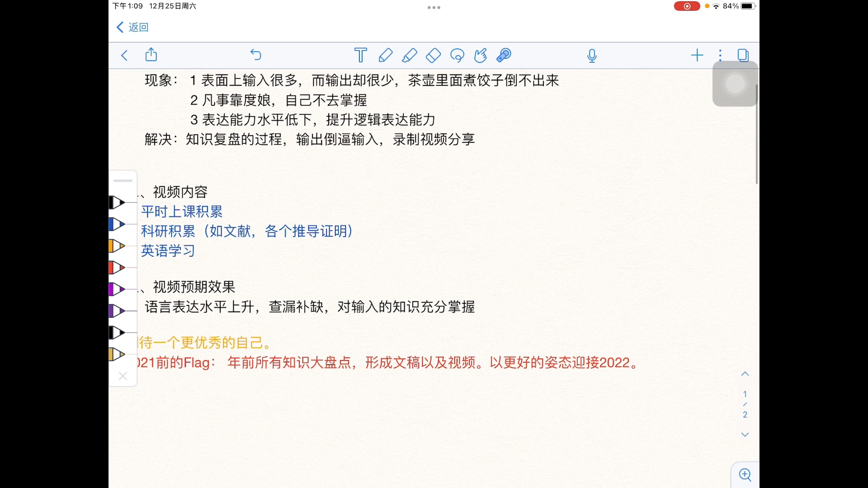The height and width of the screenshot is (488, 868).
Task: Select the Highlighter tool
Action: point(410,55)
